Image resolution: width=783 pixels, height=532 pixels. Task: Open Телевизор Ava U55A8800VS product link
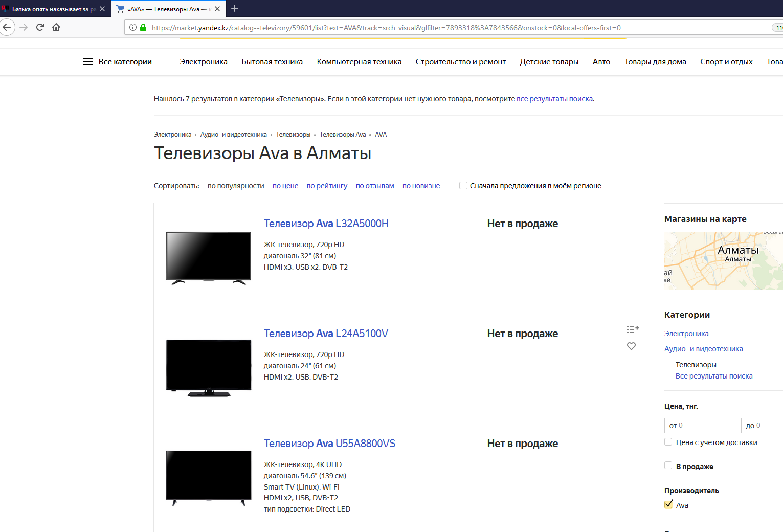pos(329,444)
